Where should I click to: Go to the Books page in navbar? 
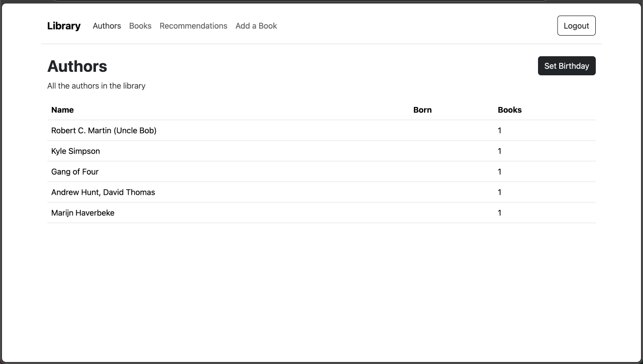[140, 26]
